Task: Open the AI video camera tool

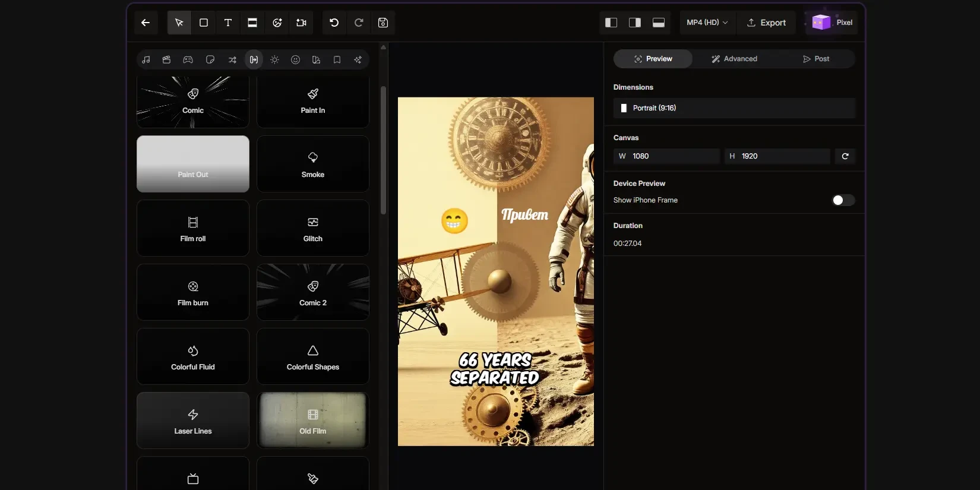Action: pos(301,23)
